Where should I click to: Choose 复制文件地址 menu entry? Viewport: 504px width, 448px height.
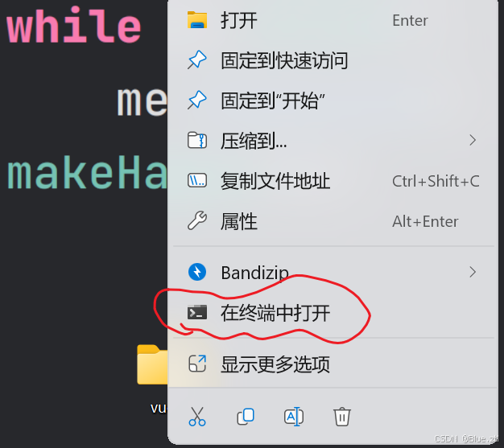coord(331,180)
